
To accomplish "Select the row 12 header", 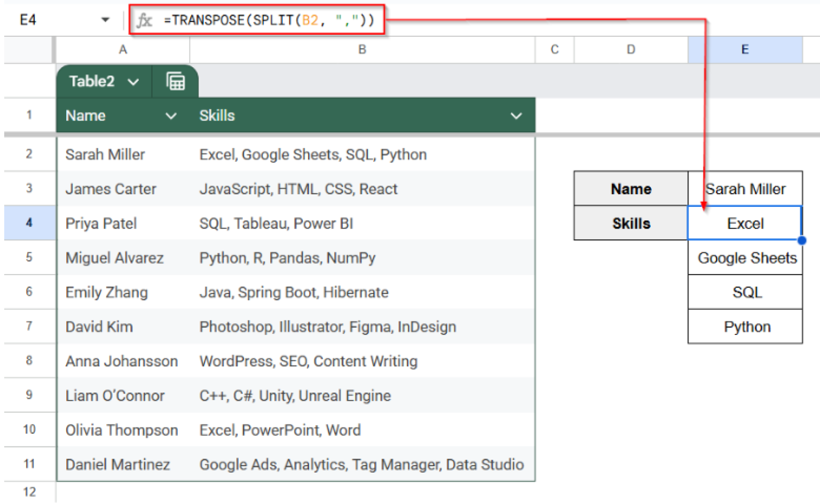I will pos(29,492).
